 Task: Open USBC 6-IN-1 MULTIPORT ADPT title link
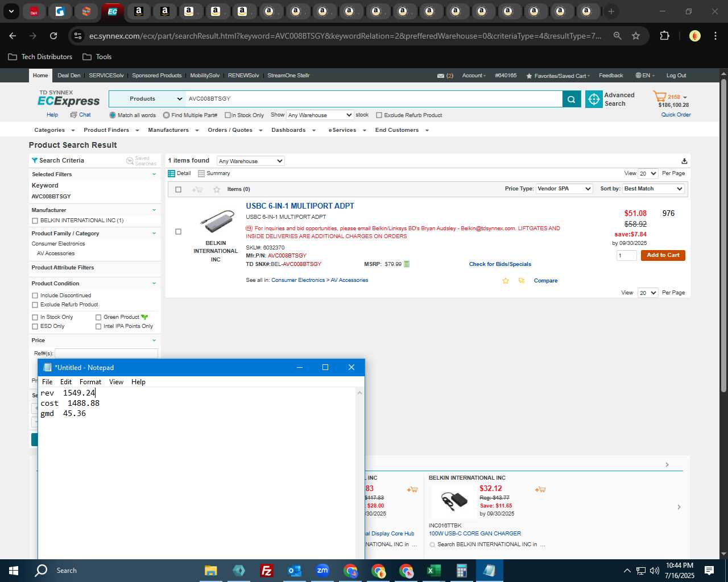[x=300, y=206]
